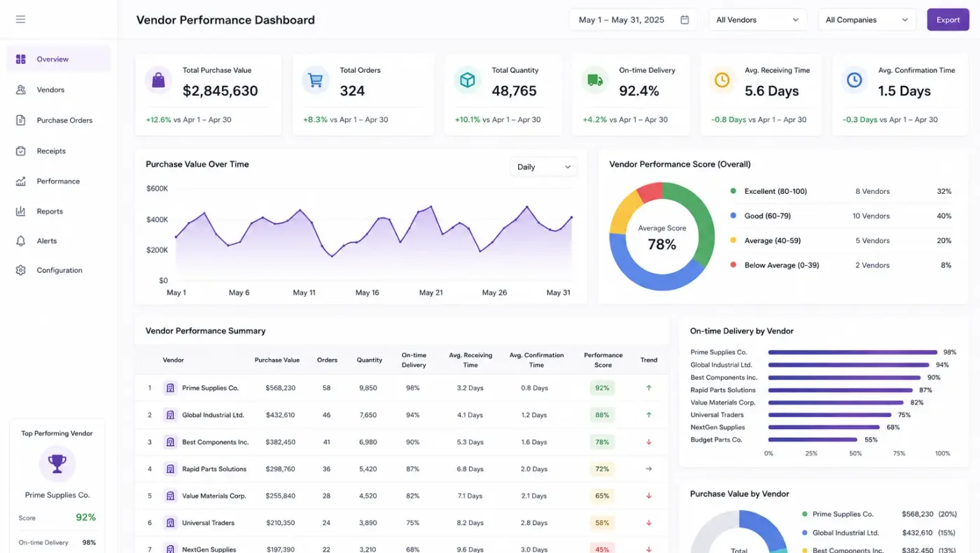
Task: Click the $382,450 purchase value cell
Action: pyautogui.click(x=281, y=442)
